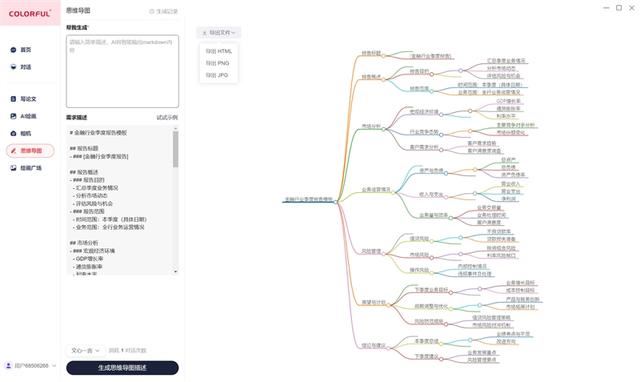The width and height of the screenshot is (640, 382).
Task: Select the 风险防范措施 branch label
Action: click(429, 322)
